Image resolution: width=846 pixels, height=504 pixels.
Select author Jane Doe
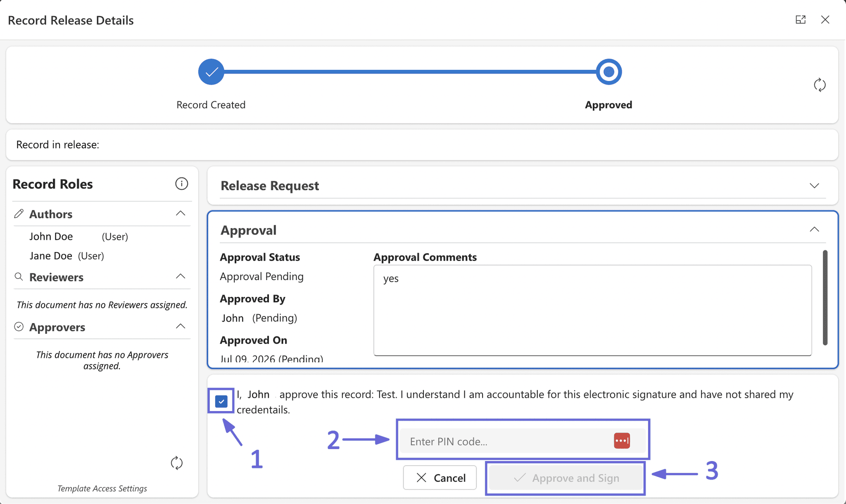[51, 256]
